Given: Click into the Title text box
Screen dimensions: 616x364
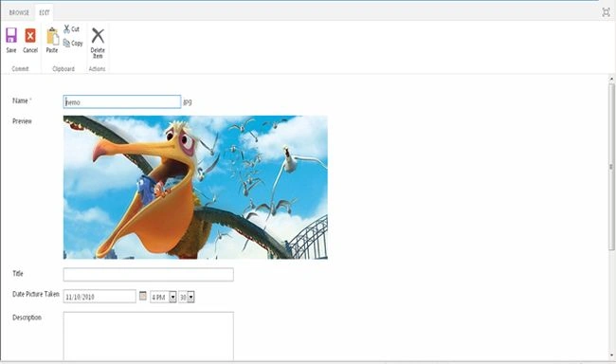Looking at the screenshot, I should (149, 274).
